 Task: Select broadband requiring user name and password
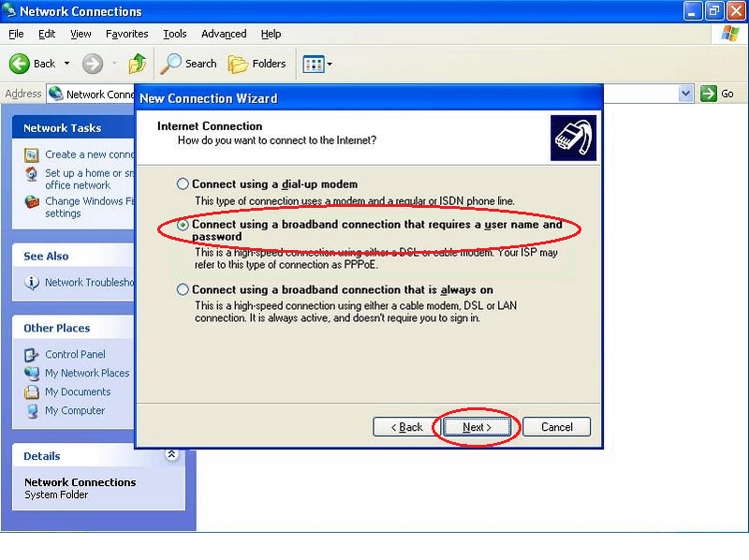[x=183, y=225]
